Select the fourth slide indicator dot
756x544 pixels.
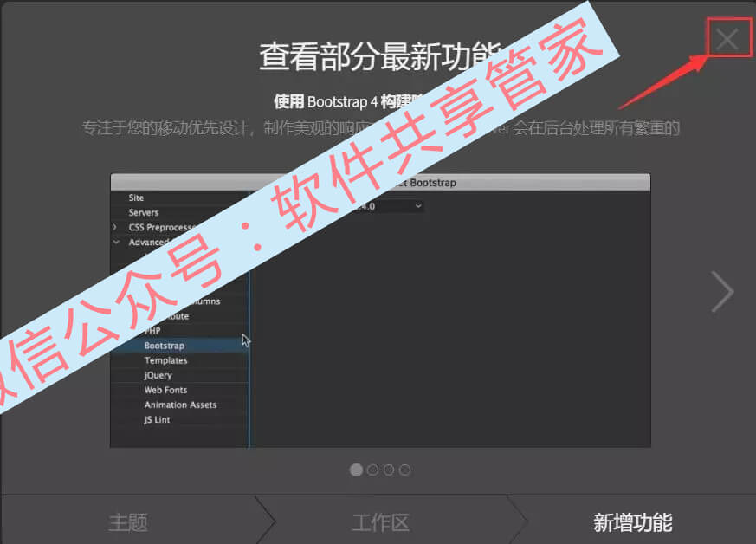tap(405, 470)
